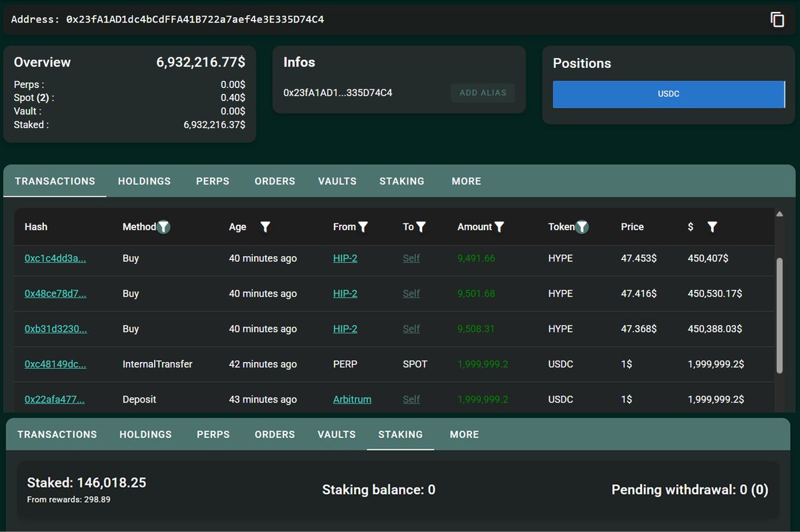Open the Token column filter
The image size is (800, 532).
coord(582,227)
